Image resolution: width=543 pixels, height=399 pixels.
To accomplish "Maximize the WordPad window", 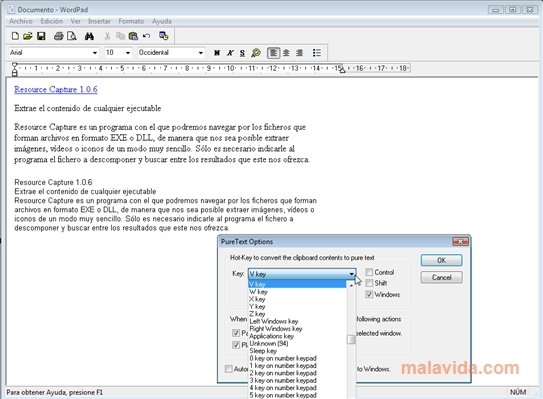I will pos(513,10).
